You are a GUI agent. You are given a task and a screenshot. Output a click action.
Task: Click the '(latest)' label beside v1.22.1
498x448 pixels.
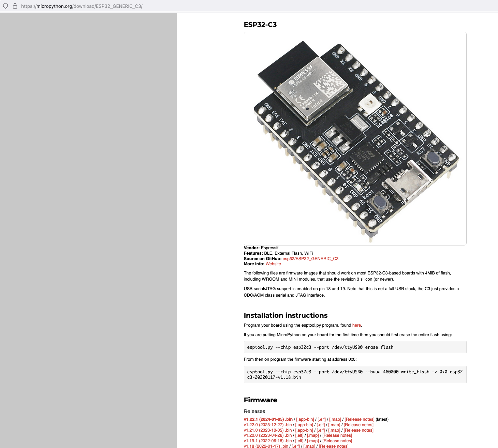point(382,419)
